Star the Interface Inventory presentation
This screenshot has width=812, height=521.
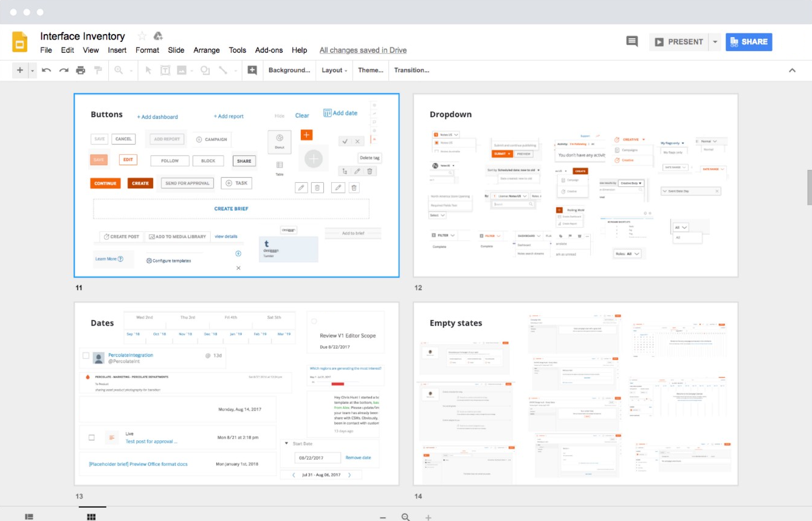click(141, 36)
